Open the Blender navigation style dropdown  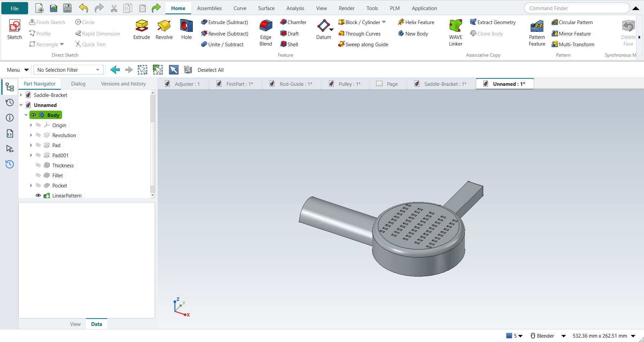click(x=564, y=336)
